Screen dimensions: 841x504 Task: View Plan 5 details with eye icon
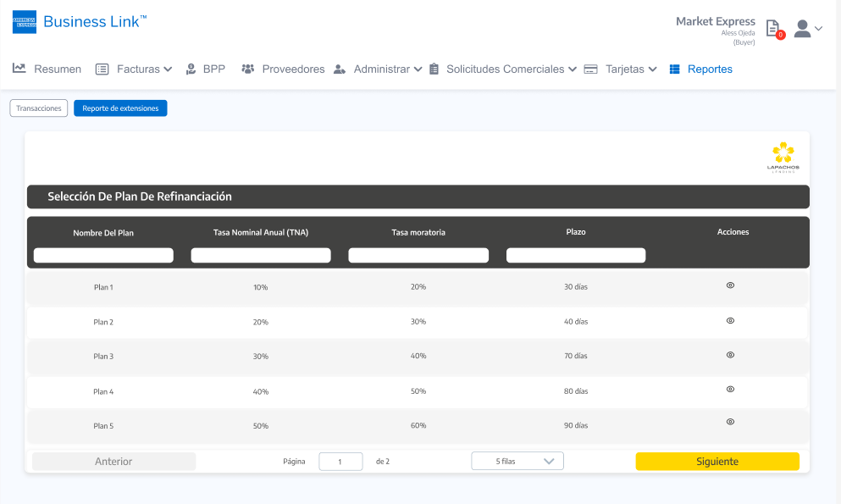point(730,422)
